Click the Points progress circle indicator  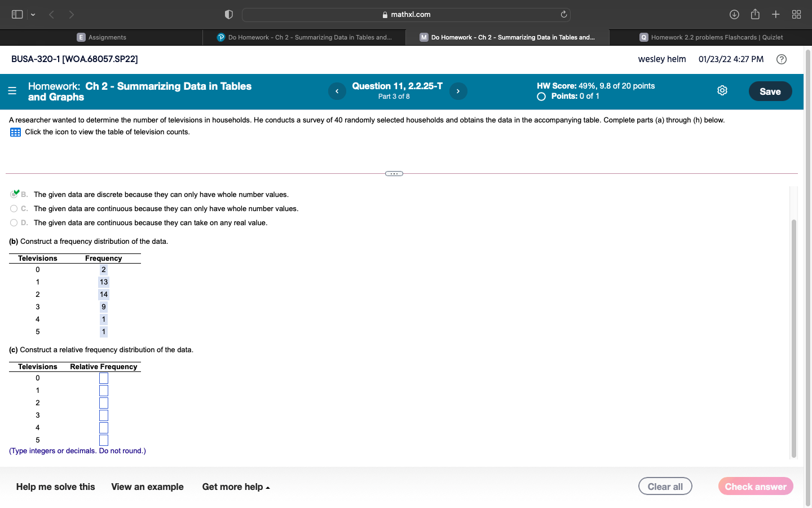pos(541,96)
